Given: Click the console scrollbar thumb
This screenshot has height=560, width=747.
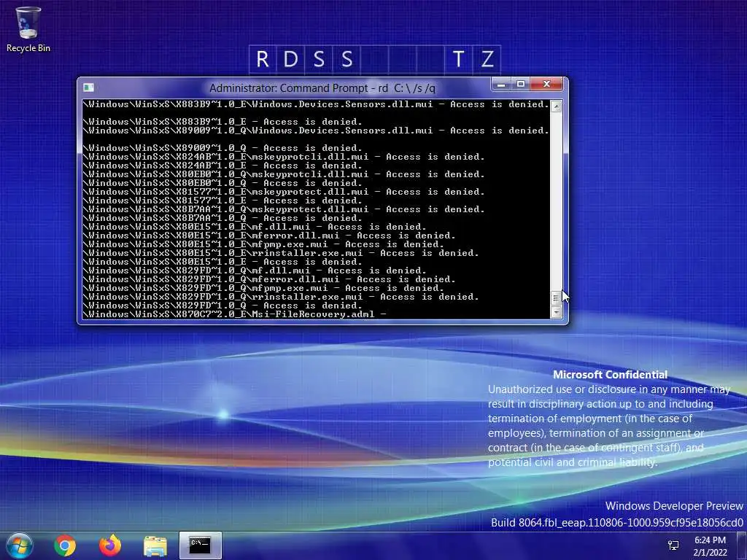Looking at the screenshot, I should (x=556, y=298).
